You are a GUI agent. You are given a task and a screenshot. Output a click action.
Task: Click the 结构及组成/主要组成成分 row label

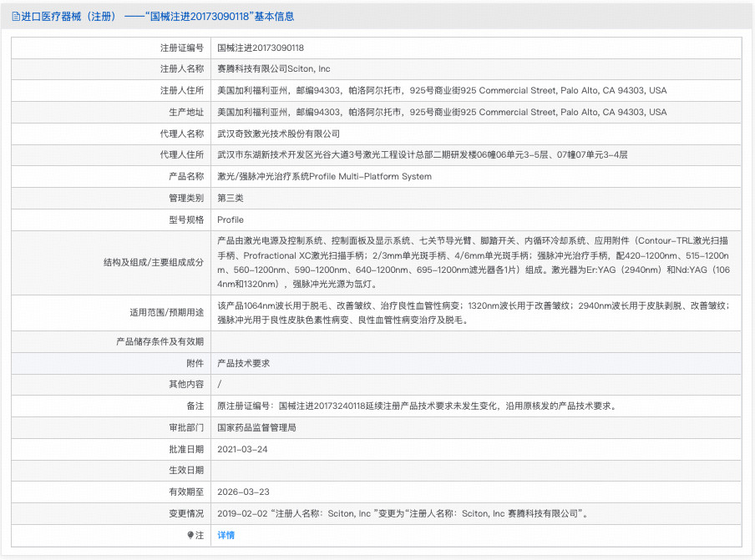pyautogui.click(x=154, y=262)
